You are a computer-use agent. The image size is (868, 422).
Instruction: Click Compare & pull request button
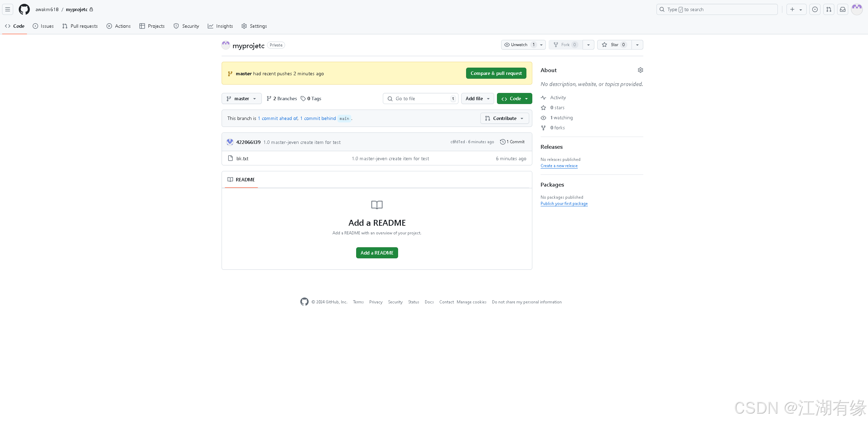point(496,73)
